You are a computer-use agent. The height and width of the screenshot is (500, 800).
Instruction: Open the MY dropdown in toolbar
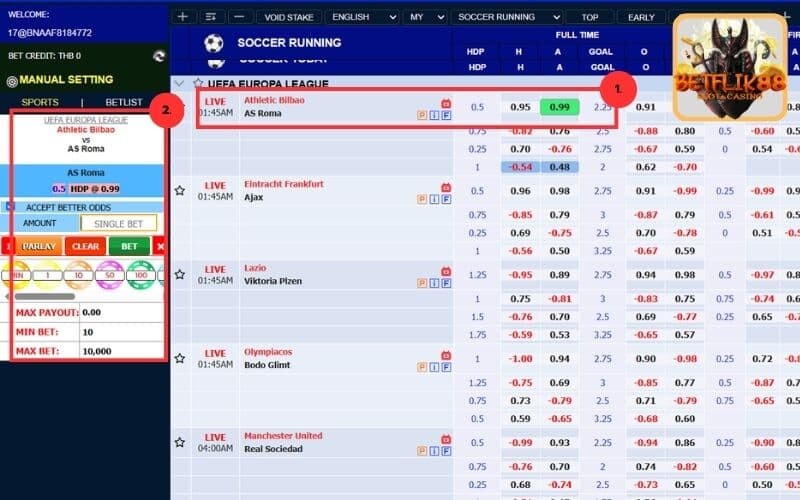coord(427,17)
